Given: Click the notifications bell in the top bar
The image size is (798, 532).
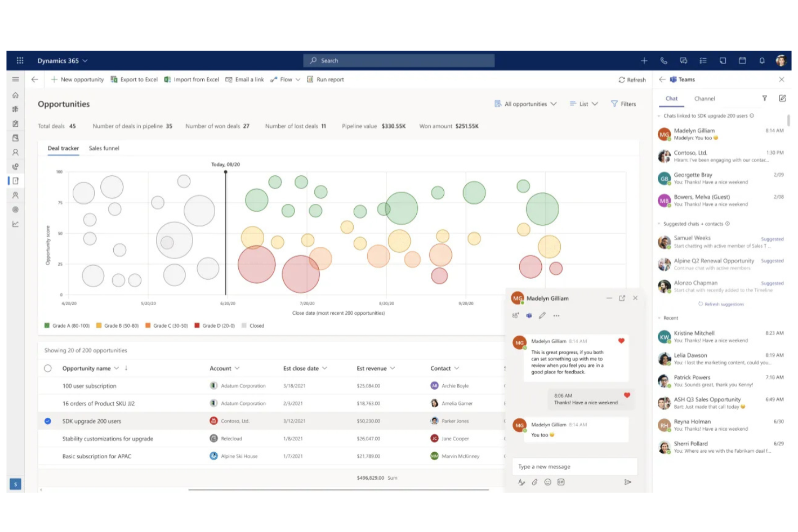Looking at the screenshot, I should click(762, 60).
